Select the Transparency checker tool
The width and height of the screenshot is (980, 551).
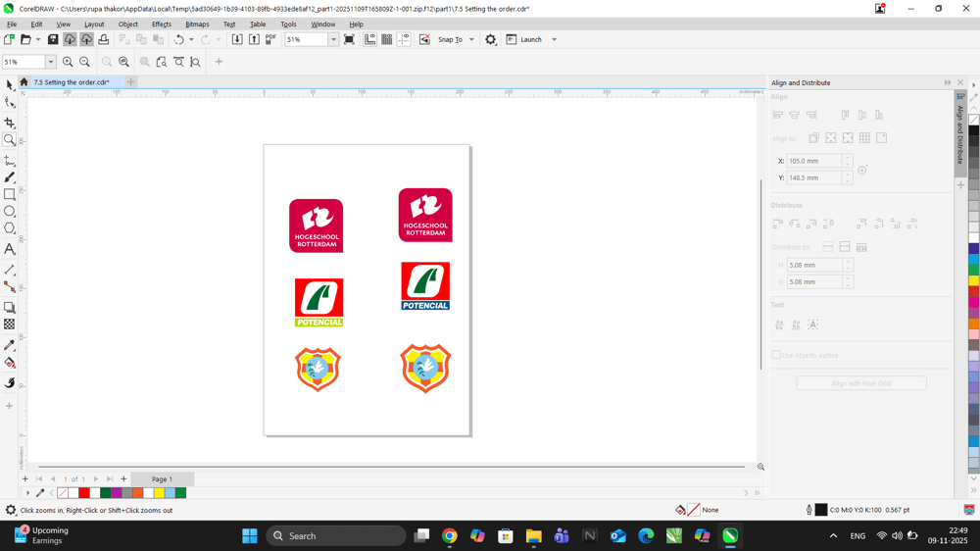point(10,324)
